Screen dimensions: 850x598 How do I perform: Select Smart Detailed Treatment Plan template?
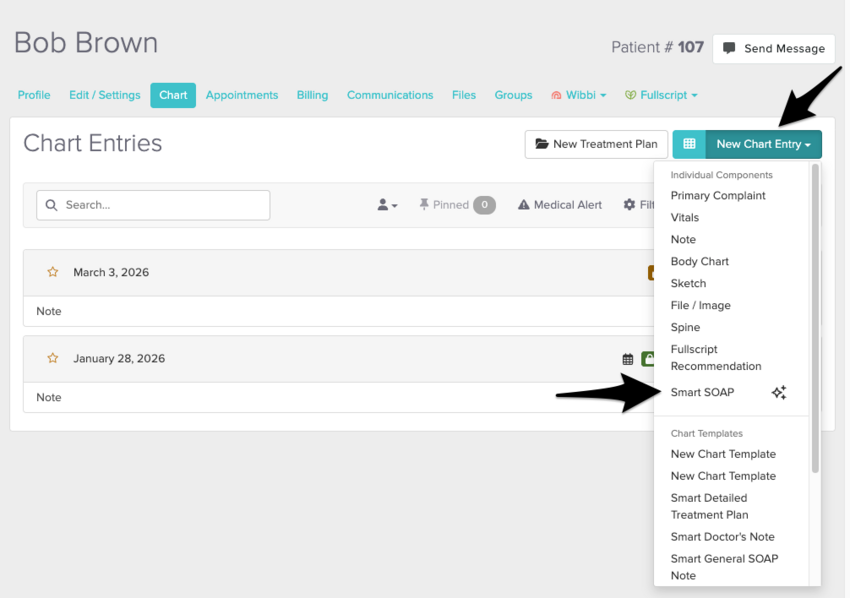709,506
